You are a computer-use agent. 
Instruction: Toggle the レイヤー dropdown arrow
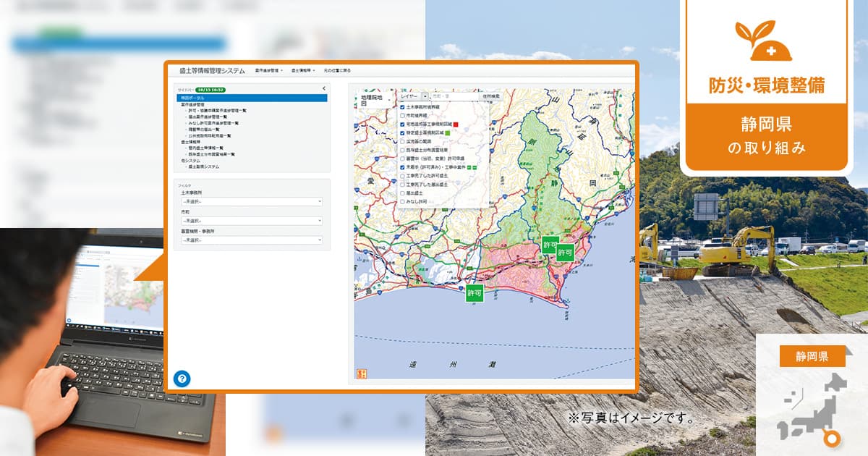425,96
